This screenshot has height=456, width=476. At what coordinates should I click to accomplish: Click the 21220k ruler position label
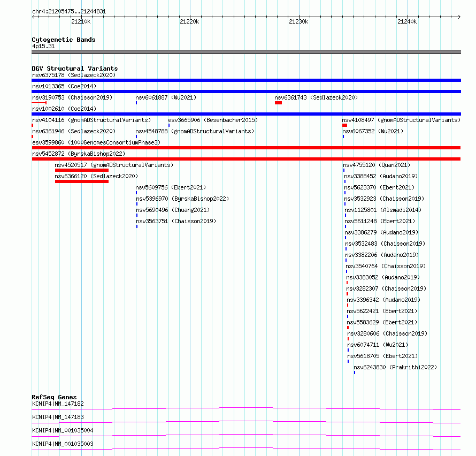[189, 22]
